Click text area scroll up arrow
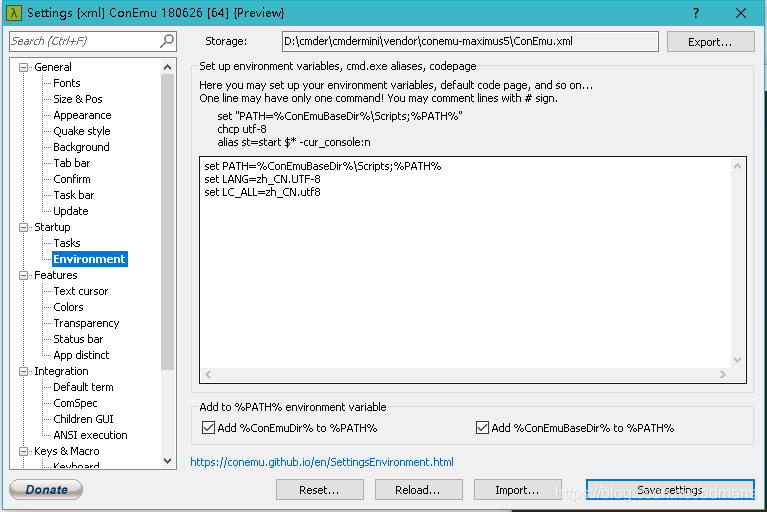This screenshot has width=767, height=512. coord(737,166)
